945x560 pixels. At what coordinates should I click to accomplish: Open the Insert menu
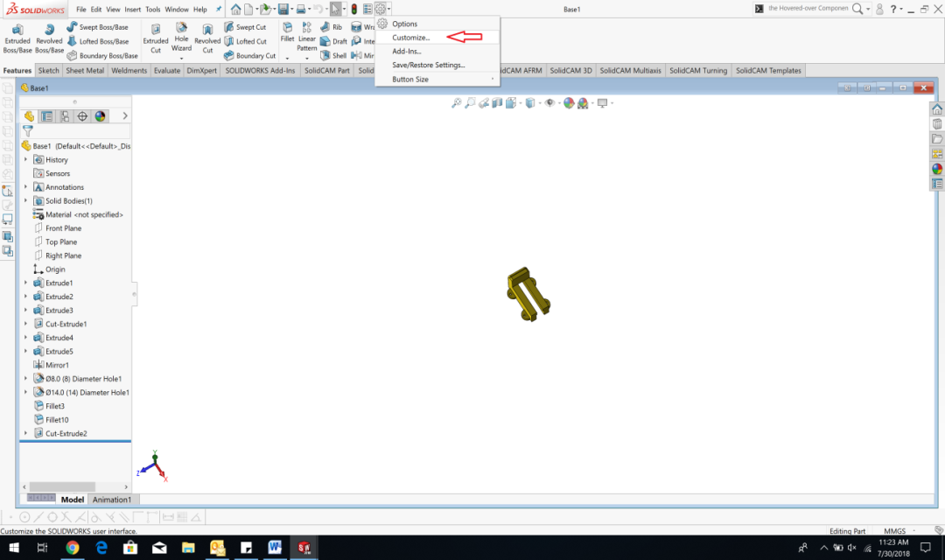pos(133,9)
